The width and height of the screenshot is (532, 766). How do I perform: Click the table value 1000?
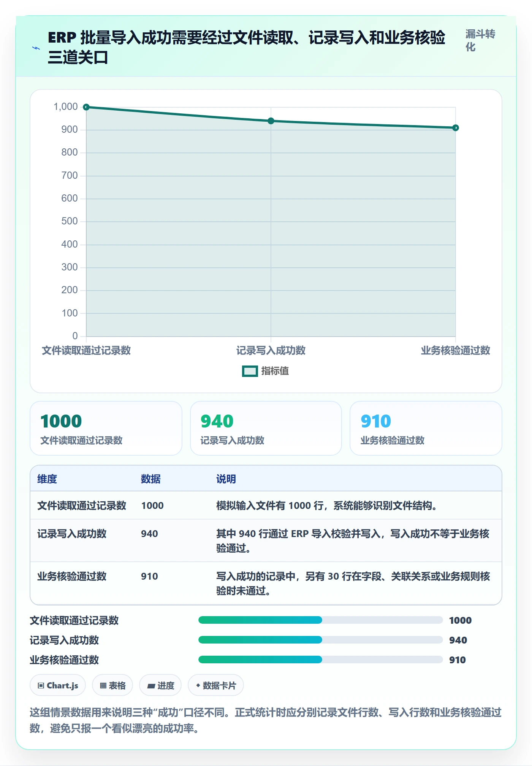click(x=152, y=505)
